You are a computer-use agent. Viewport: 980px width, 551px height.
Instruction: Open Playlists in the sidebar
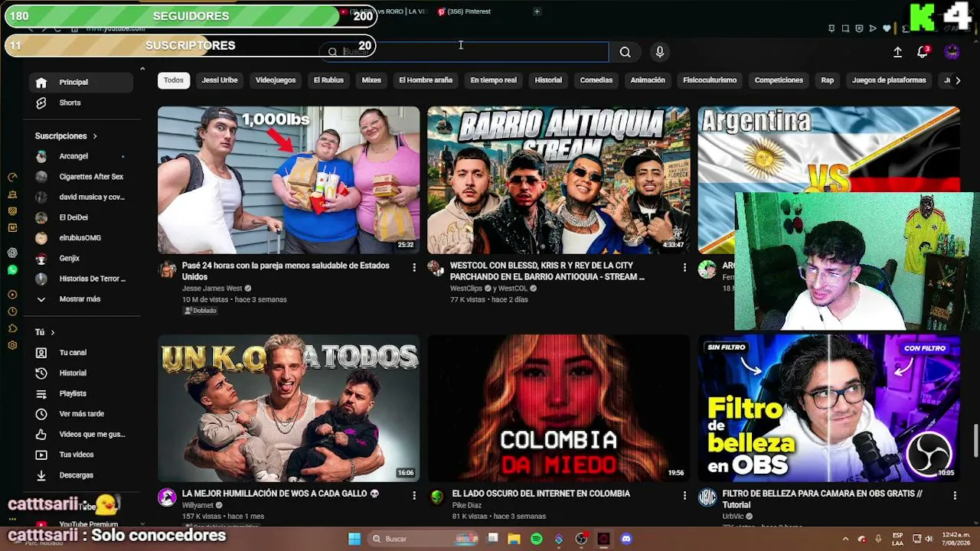73,393
